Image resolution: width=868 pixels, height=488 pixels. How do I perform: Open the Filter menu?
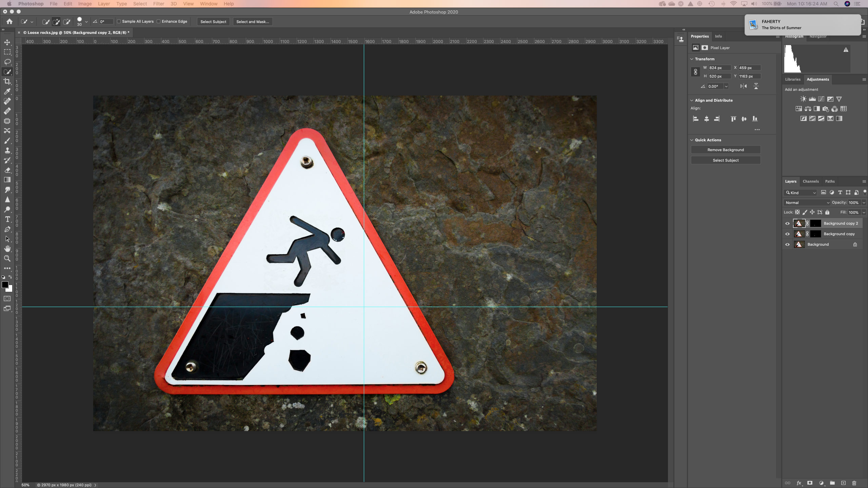tap(159, 4)
